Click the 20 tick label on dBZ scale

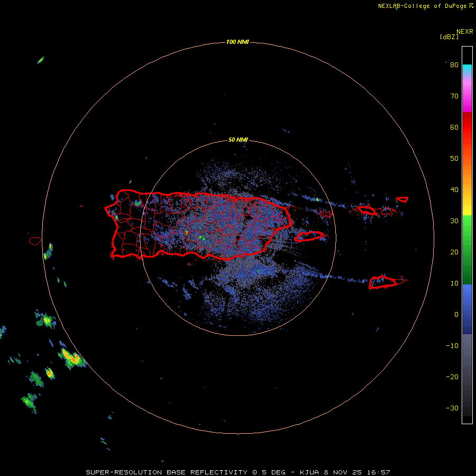454,252
